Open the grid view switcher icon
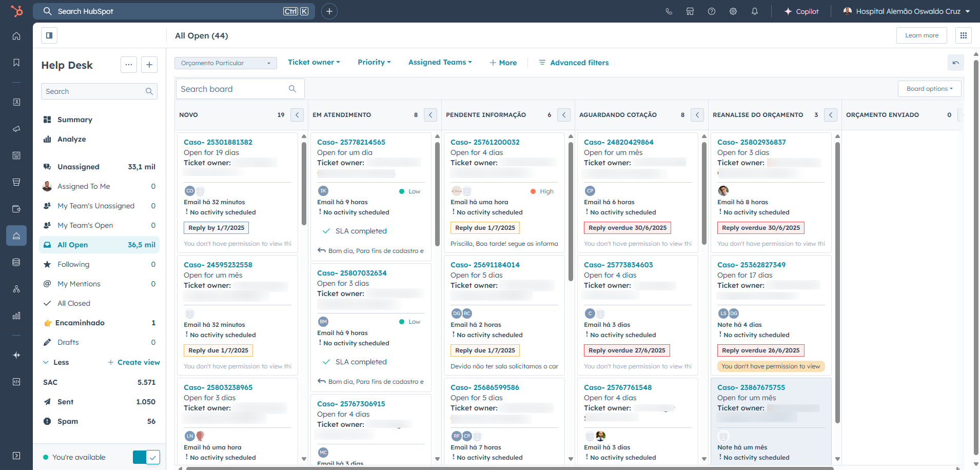The width and height of the screenshot is (980, 470). [x=963, y=35]
